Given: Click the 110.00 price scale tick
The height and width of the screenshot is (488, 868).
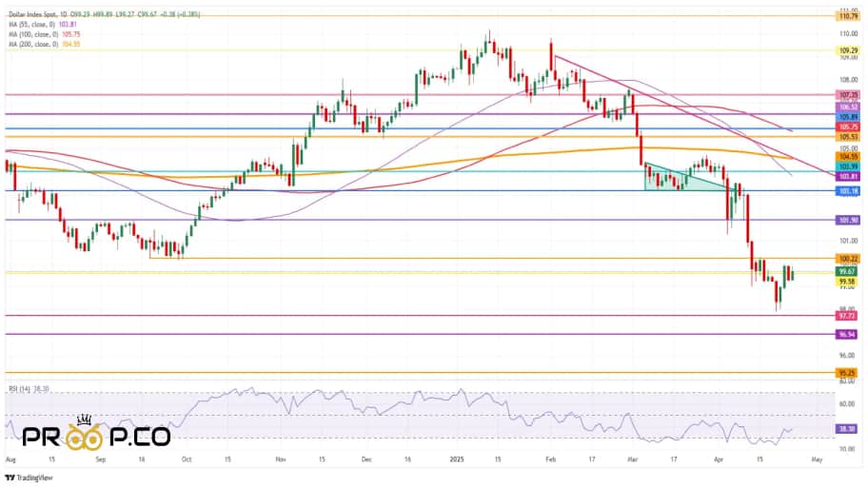Looking at the screenshot, I should (x=848, y=33).
